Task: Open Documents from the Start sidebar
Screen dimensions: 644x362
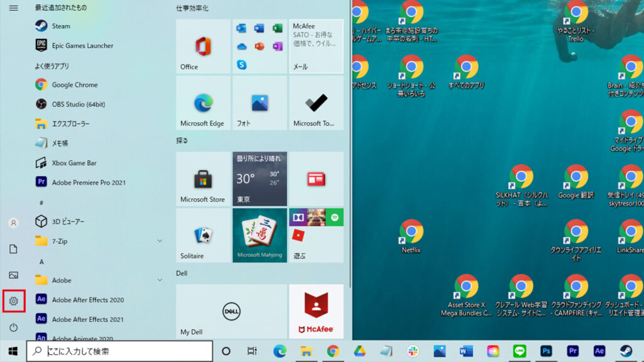Action: 14,249
